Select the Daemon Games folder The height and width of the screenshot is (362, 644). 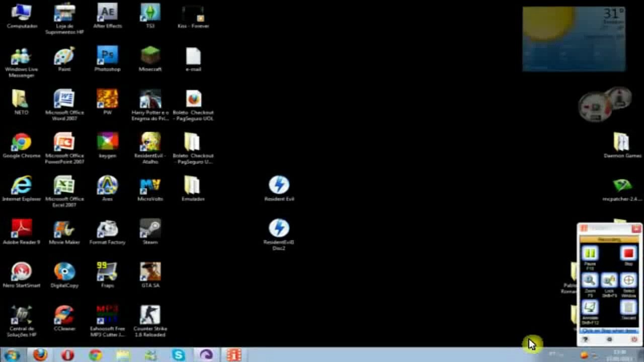[x=622, y=146]
